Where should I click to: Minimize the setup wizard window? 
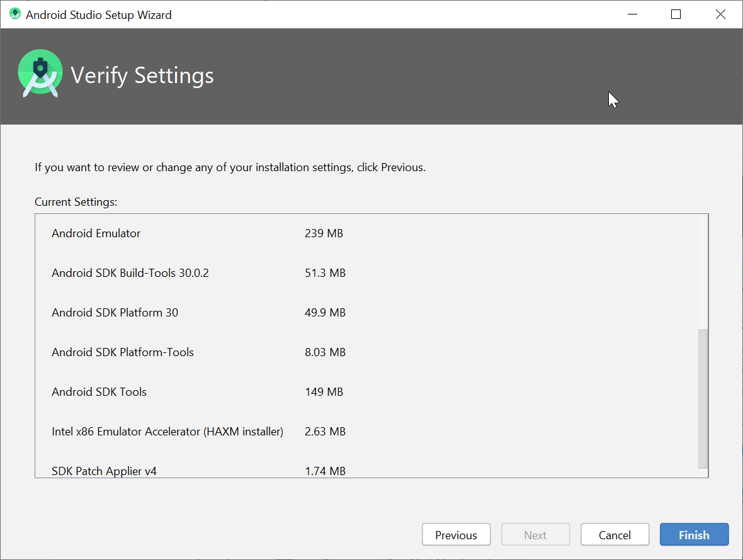(x=632, y=14)
